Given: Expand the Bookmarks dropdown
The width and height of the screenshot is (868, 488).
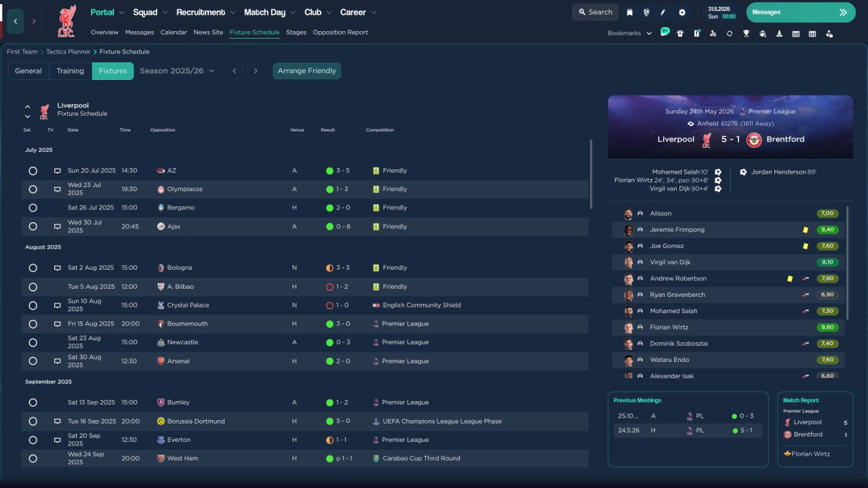Looking at the screenshot, I should 629,33.
